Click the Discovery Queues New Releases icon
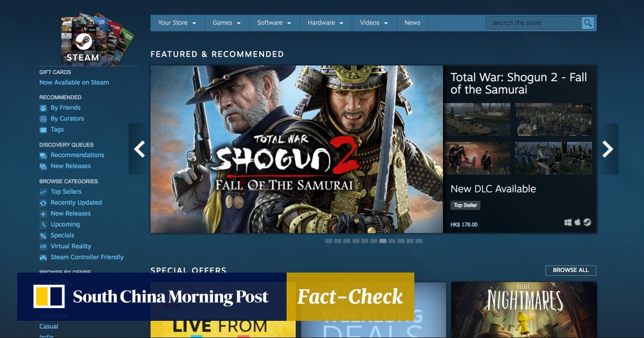 (x=43, y=166)
